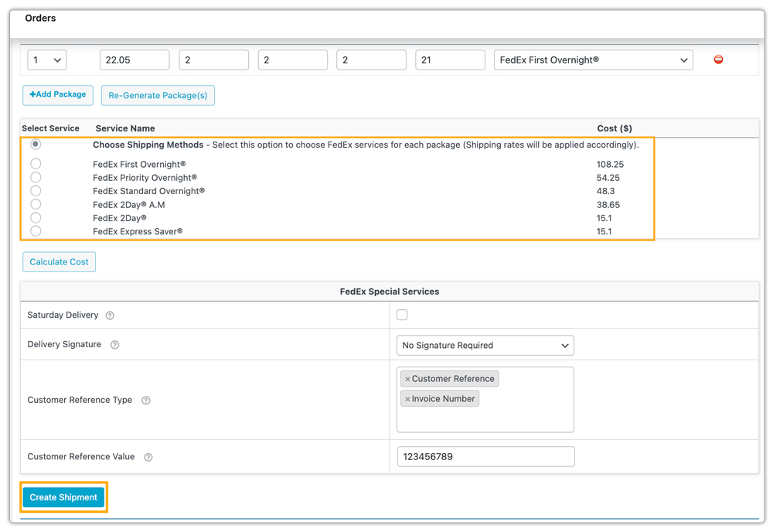
Task: Select FedEx Priority Overnight radio option
Action: (36, 177)
